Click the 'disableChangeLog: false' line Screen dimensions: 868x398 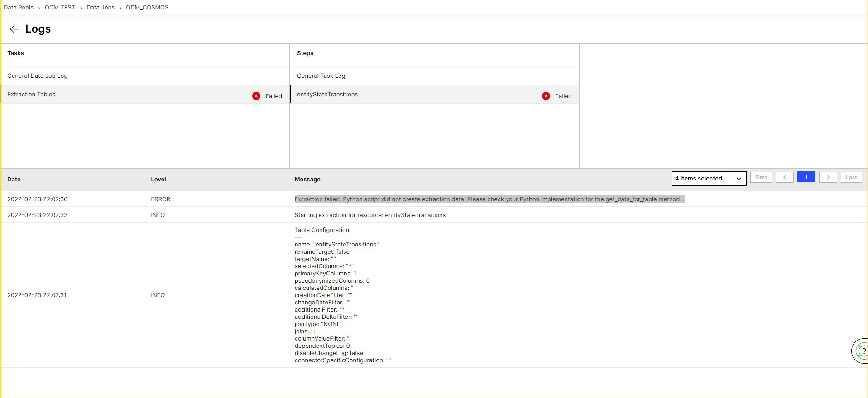329,353
